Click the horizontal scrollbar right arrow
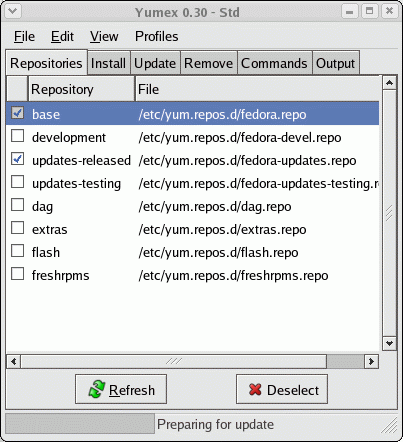403x442 pixels. (x=371, y=362)
